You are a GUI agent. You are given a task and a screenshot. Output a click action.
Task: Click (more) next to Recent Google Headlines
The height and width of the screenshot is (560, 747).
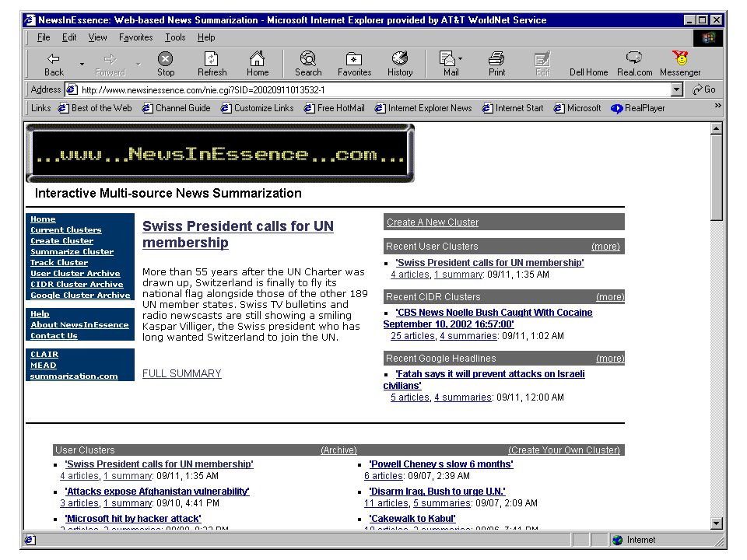click(610, 358)
